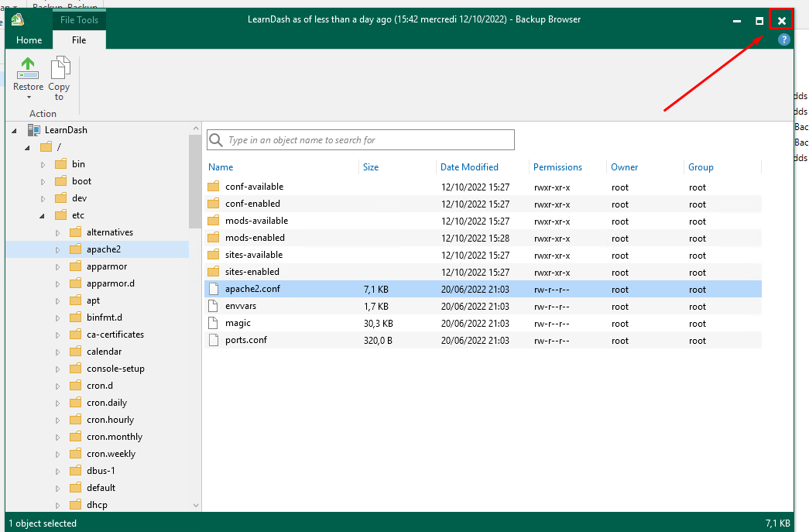Click the 30,3 KB size of magic
This screenshot has height=532, width=809.
(x=379, y=324)
